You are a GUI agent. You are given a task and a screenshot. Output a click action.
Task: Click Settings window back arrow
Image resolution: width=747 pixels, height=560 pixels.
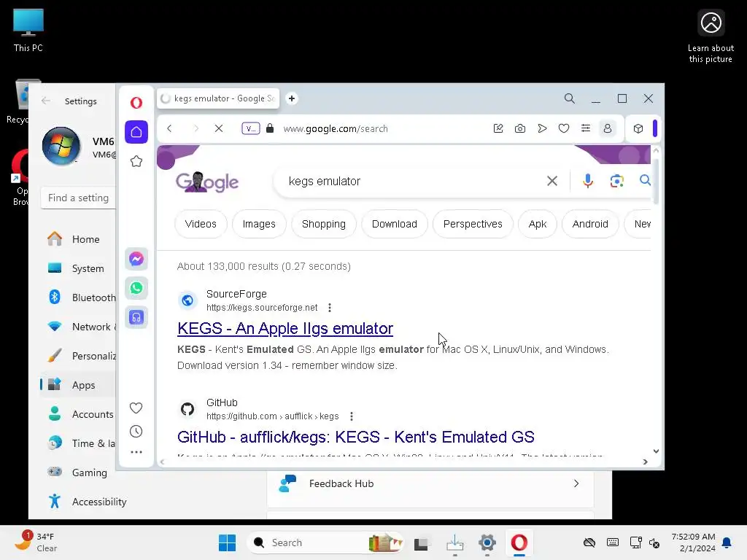click(46, 101)
